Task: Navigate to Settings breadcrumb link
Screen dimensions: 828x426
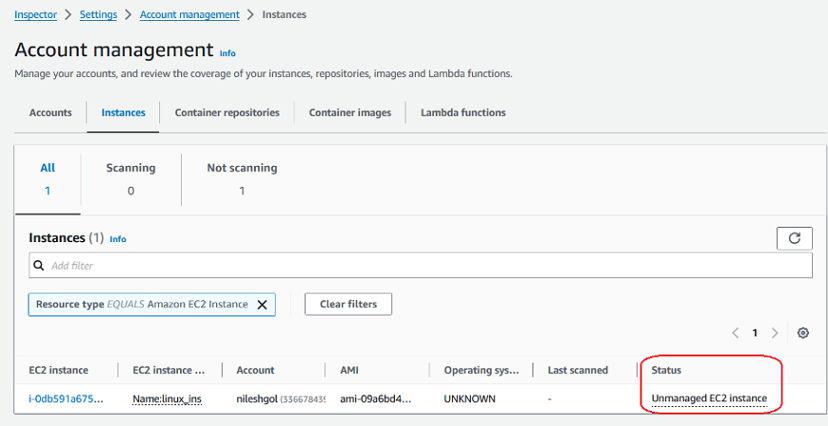Action: point(98,15)
